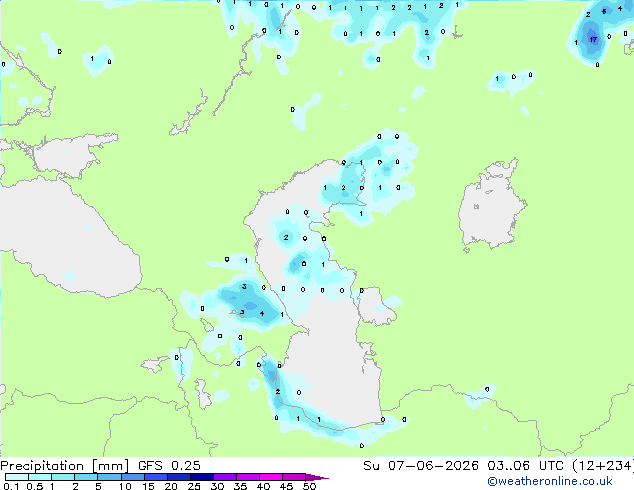Click the '17' precipitation value on map
The image size is (634, 490).
click(x=593, y=39)
